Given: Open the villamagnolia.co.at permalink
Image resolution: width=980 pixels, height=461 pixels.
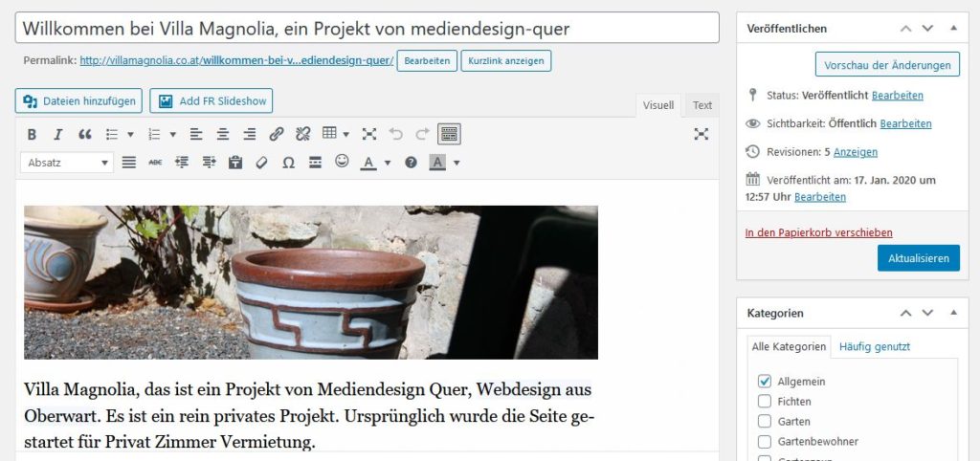Looking at the screenshot, I should click(237, 61).
